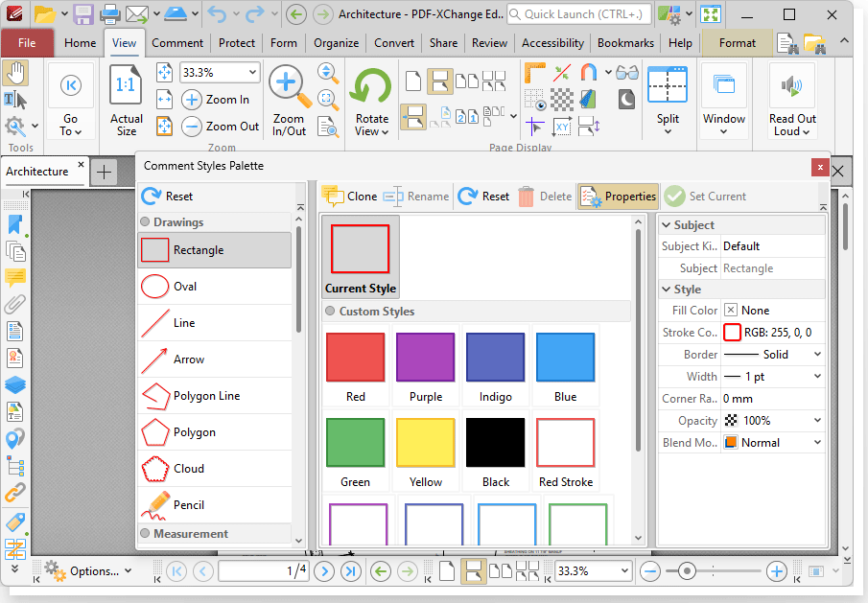
Task: Select the Current Style thumbnail
Action: pos(361,257)
